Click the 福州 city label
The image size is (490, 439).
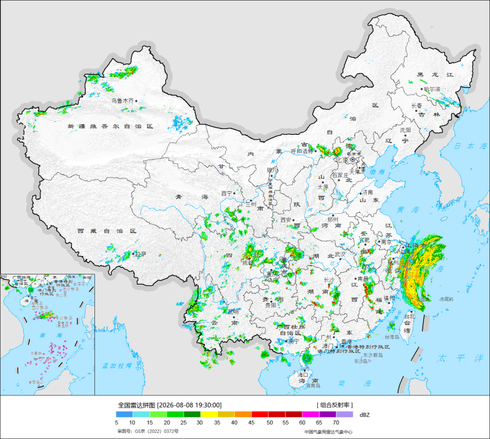coord(390,298)
